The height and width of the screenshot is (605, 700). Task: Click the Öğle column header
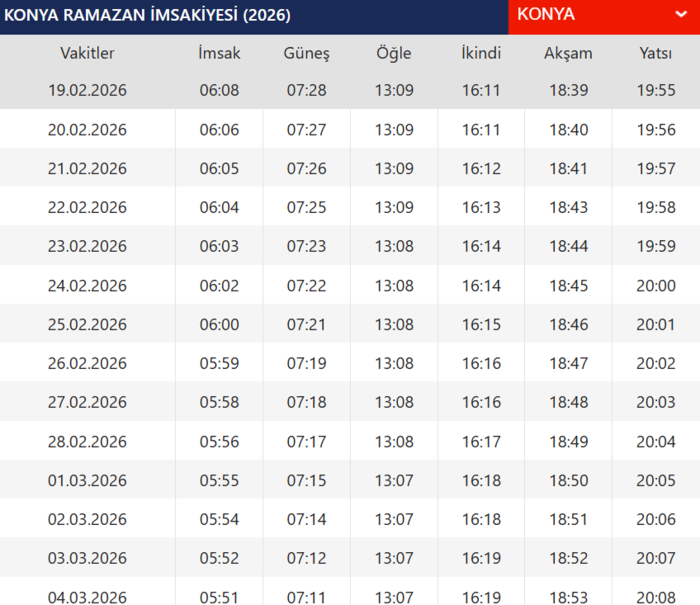[x=394, y=53]
